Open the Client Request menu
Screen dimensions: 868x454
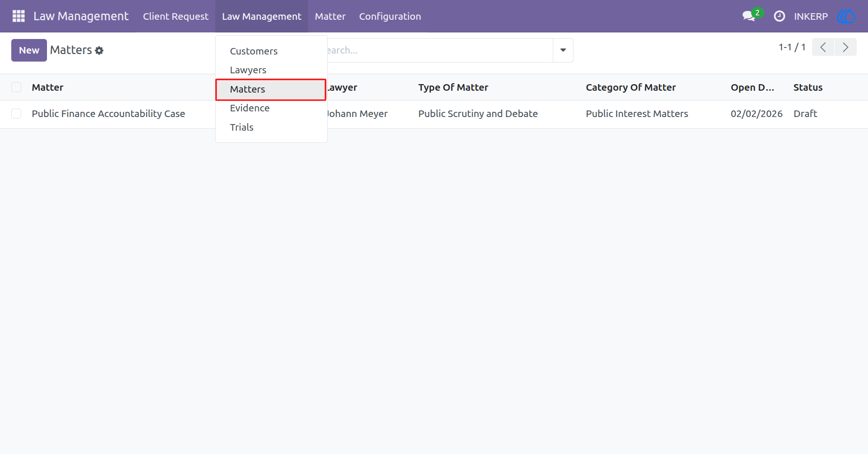pos(176,16)
